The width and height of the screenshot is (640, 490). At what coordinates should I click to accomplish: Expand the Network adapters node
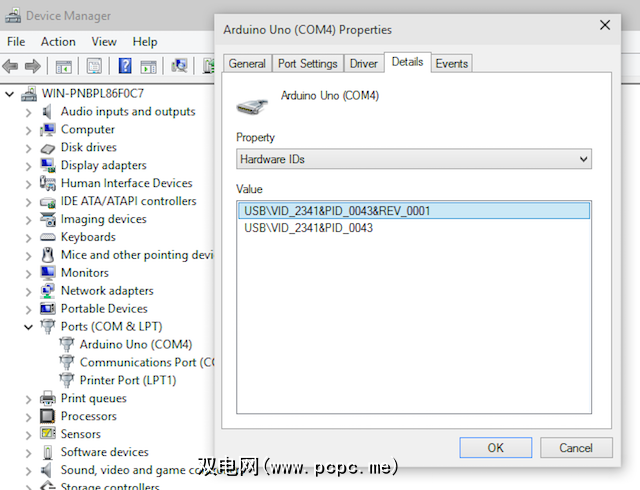click(28, 292)
